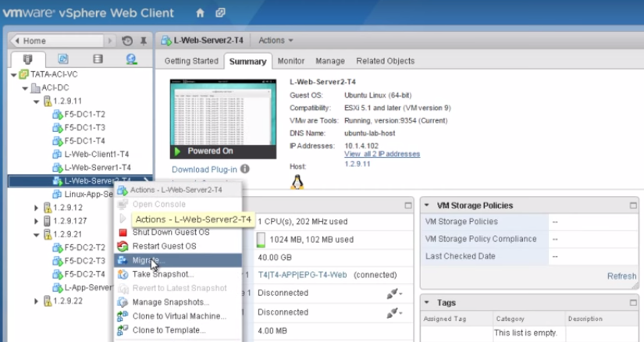Open the linked-window icon beside Home icon
This screenshot has height=342, width=644.
pos(221,12)
